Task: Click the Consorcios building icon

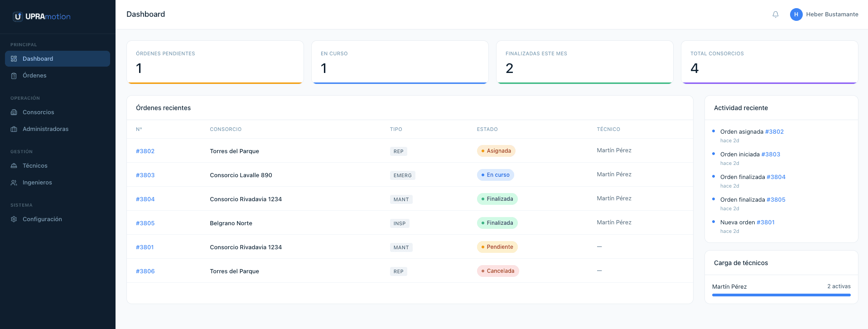Action: point(14,112)
